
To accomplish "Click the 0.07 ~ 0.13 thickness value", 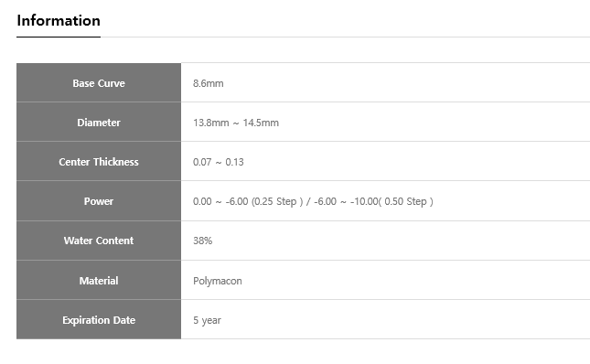I will coord(219,162).
